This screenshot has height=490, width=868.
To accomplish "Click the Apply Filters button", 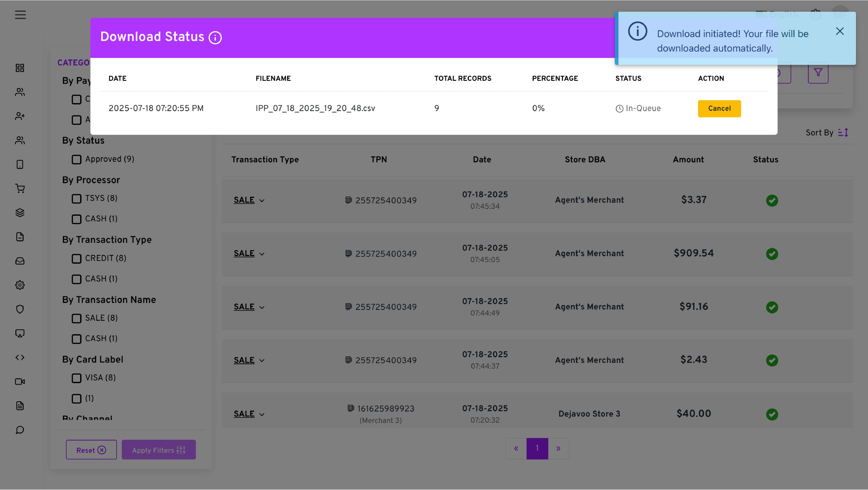I will pos(158,450).
